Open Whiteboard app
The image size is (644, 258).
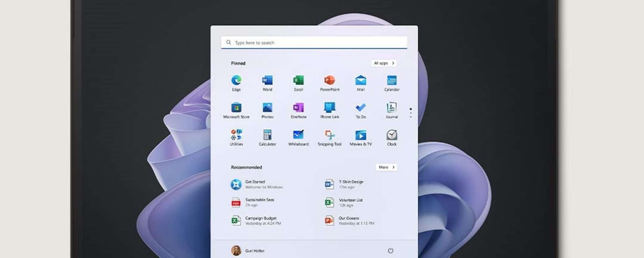(298, 138)
